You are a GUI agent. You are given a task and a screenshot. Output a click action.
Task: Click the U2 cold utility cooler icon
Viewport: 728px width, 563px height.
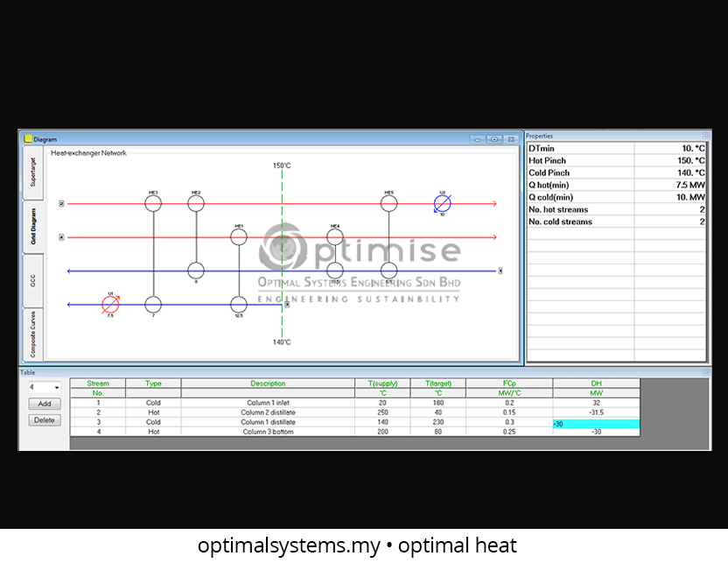click(443, 203)
